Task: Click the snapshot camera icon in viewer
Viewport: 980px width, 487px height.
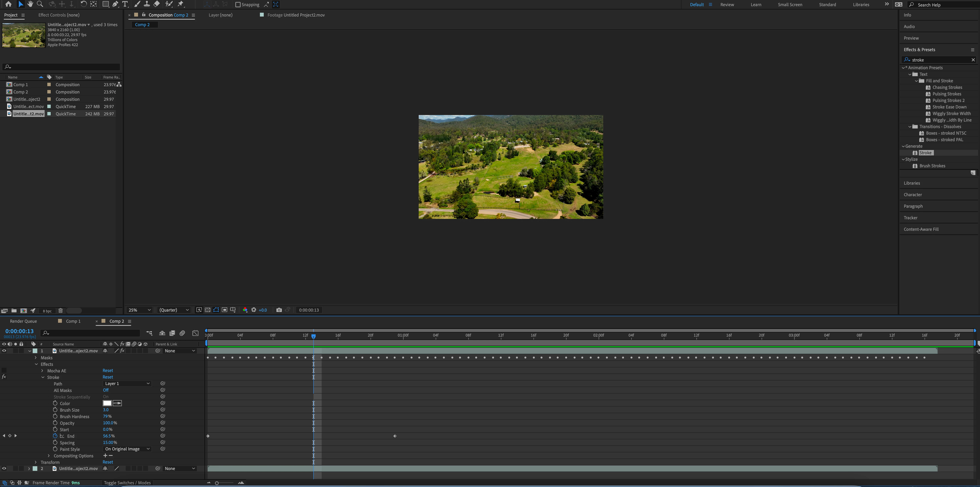Action: pos(279,310)
